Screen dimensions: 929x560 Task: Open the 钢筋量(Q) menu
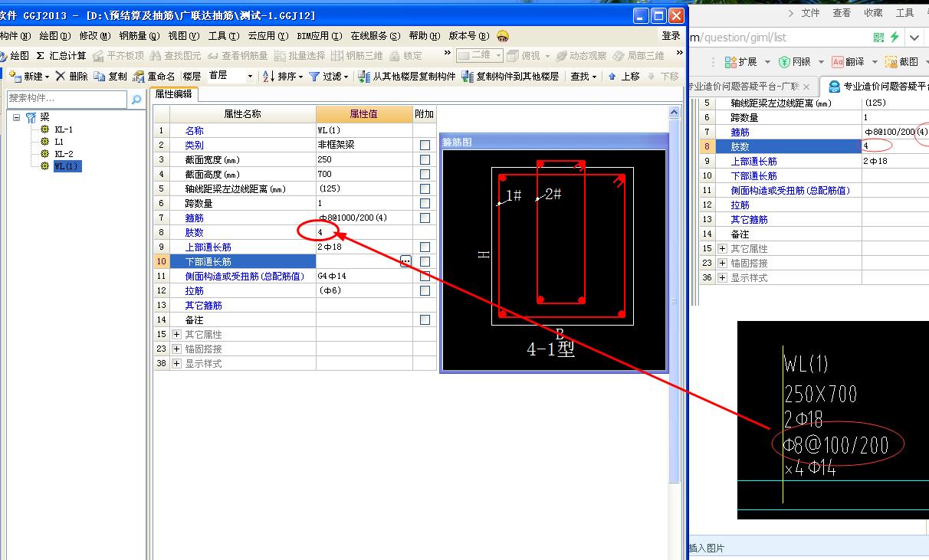coord(140,36)
